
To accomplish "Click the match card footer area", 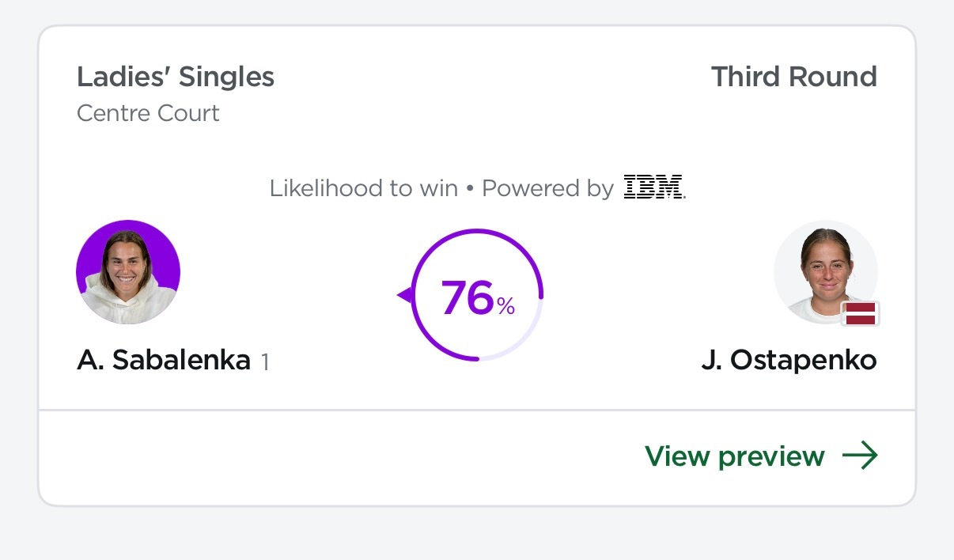I will coord(477,457).
